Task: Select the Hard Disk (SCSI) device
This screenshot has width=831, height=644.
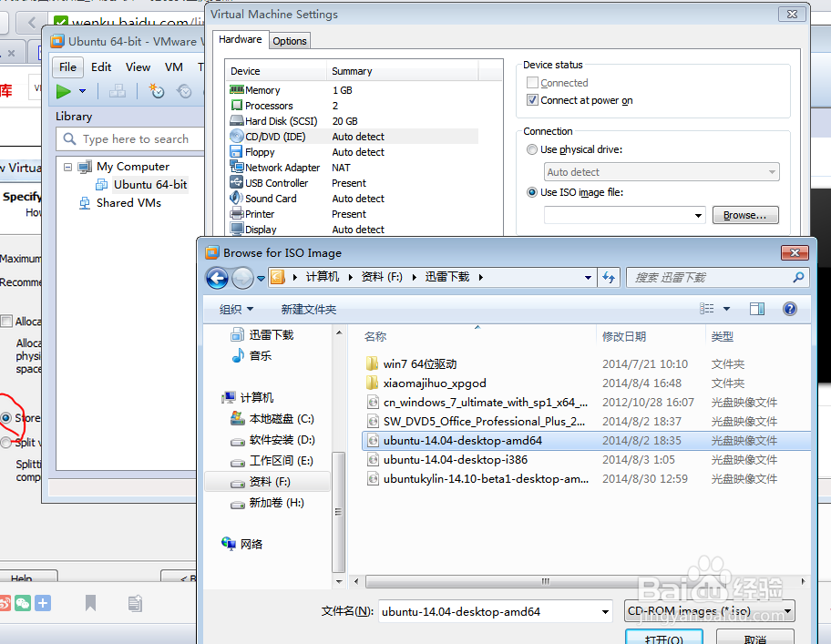Action: click(354, 121)
